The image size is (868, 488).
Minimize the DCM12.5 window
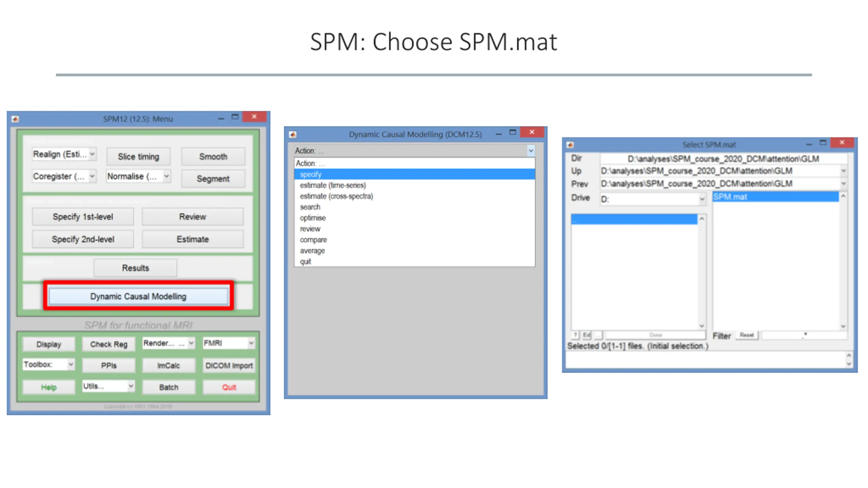click(498, 134)
